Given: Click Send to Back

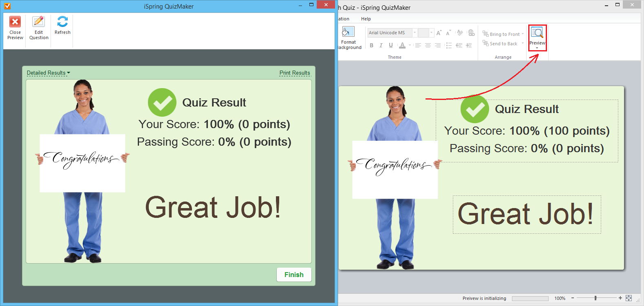Looking at the screenshot, I should (500, 43).
